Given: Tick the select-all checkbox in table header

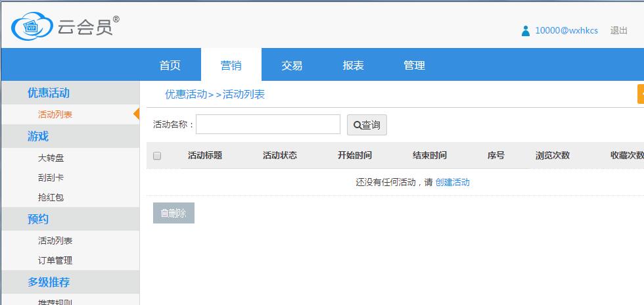Looking at the screenshot, I should point(157,156).
